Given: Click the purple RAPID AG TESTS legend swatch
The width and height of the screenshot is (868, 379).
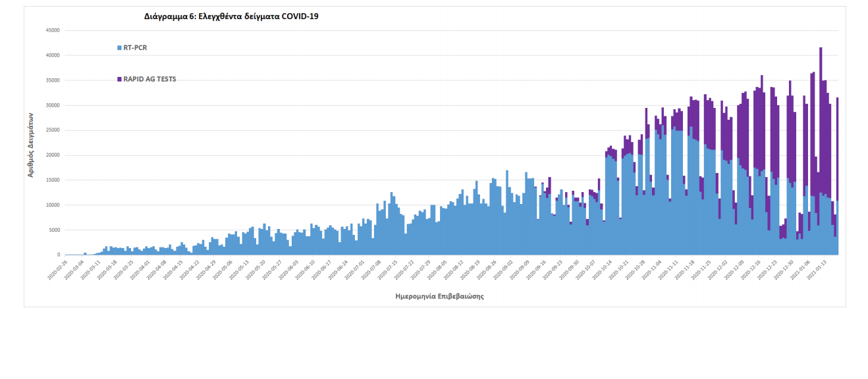Looking at the screenshot, I should pos(119,79).
